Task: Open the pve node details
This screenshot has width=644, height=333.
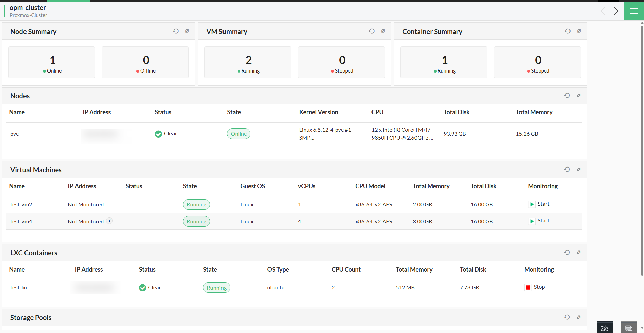Action: (x=14, y=134)
